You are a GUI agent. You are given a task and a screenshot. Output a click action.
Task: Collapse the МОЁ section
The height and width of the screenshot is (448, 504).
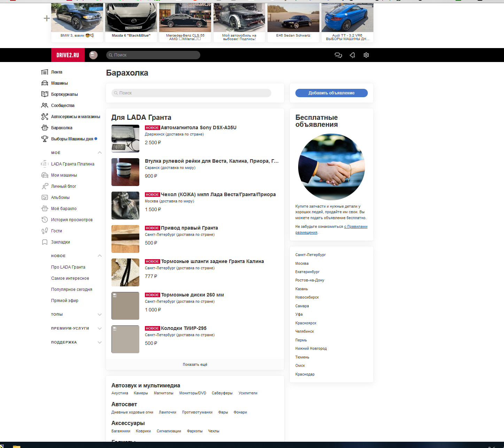[x=100, y=153]
